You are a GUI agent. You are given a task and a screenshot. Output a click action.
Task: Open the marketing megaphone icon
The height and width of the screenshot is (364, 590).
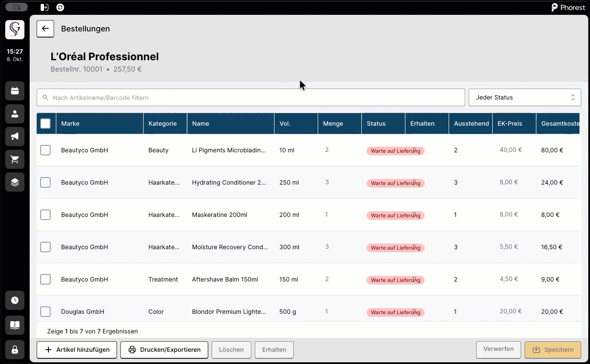(15, 137)
